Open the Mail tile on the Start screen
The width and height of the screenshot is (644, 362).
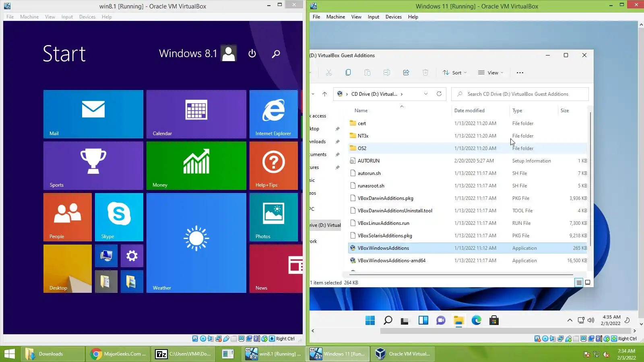click(x=93, y=114)
